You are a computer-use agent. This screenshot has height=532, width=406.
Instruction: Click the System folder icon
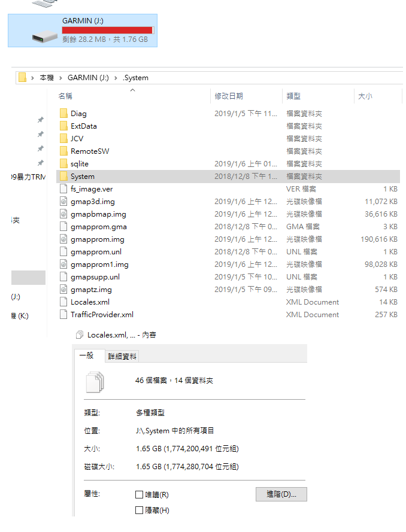point(63,176)
